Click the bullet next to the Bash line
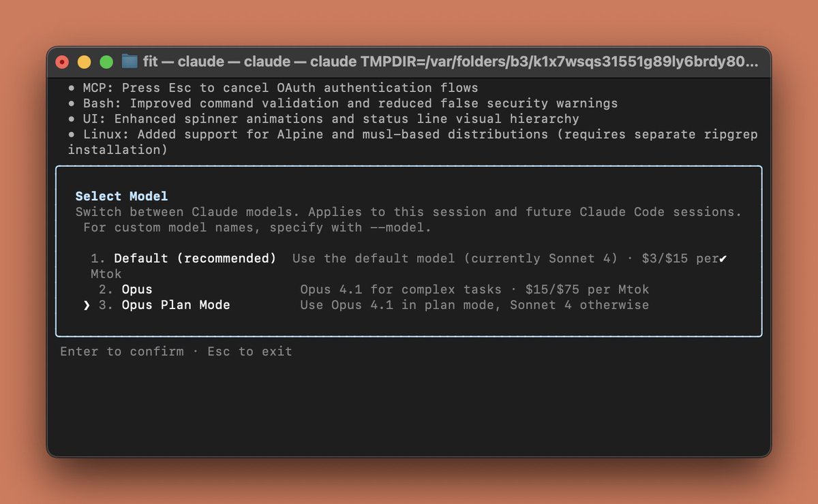The height and width of the screenshot is (504, 818). tap(72, 103)
